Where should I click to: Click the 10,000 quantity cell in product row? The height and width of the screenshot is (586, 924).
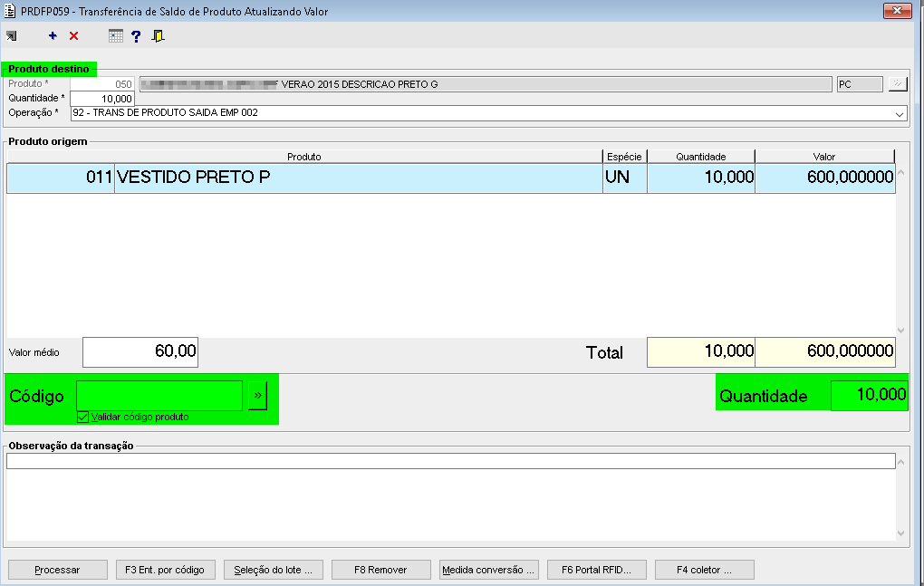click(701, 178)
